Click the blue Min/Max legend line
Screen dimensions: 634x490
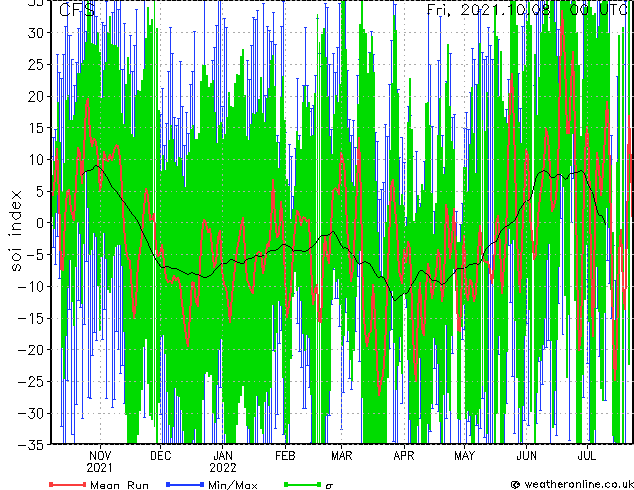click(x=185, y=484)
